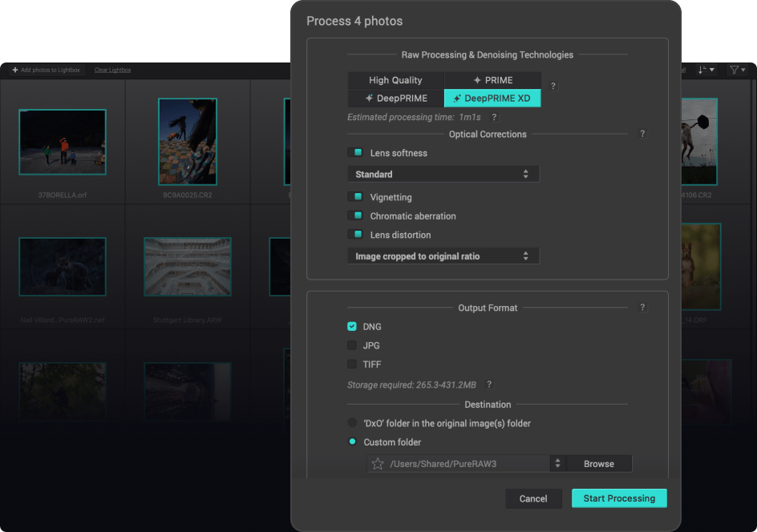
Task: Click Add photos to Lightbox
Action: 46,70
